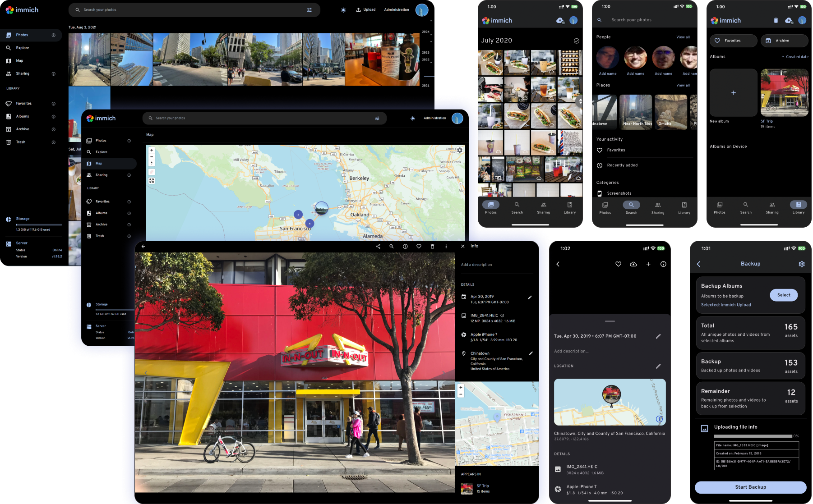Edit location with pencil beside LOCATION on mobile
813x504 pixels.
point(658,366)
